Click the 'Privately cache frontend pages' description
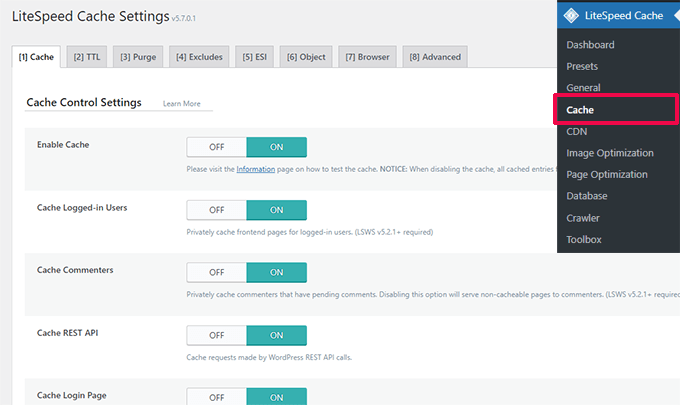Image resolution: width=680 pixels, height=405 pixels. pos(310,232)
